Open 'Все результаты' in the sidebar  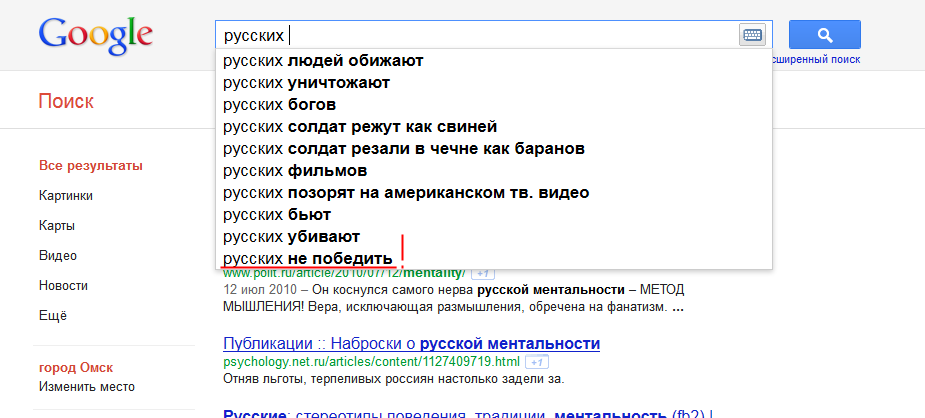coord(91,166)
